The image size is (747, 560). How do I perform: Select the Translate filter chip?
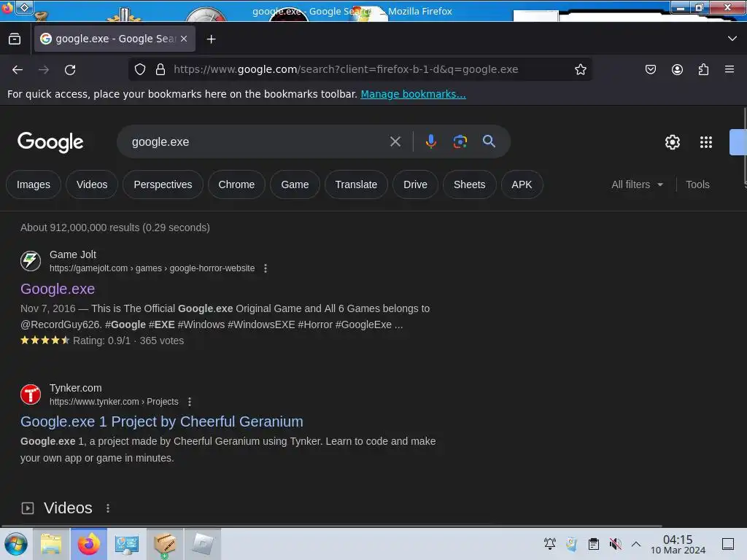356,184
